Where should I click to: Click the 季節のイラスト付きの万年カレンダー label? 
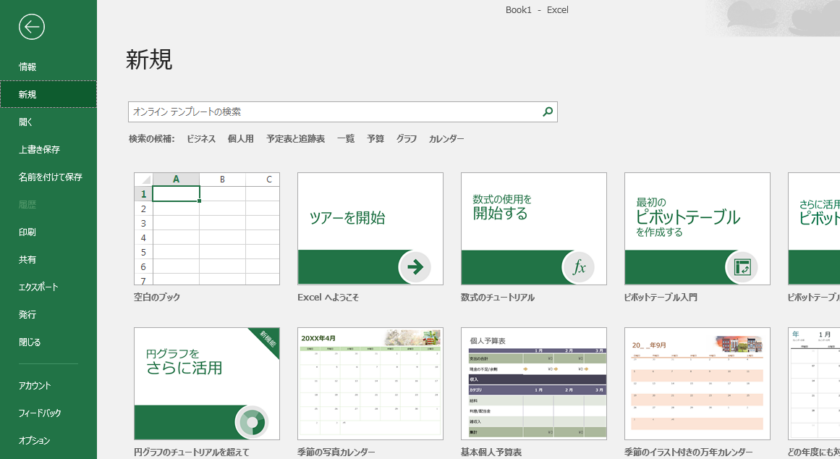tap(688, 453)
